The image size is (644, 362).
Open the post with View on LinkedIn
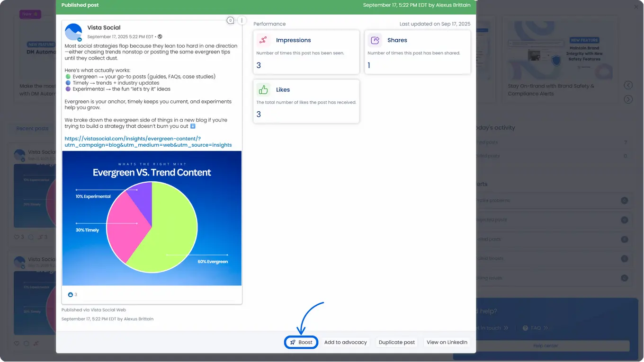(x=447, y=342)
